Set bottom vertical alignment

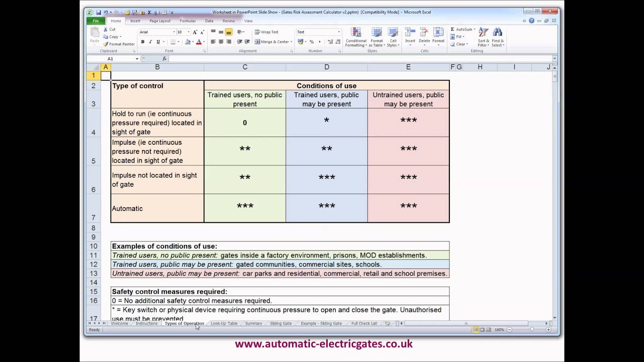(x=228, y=32)
